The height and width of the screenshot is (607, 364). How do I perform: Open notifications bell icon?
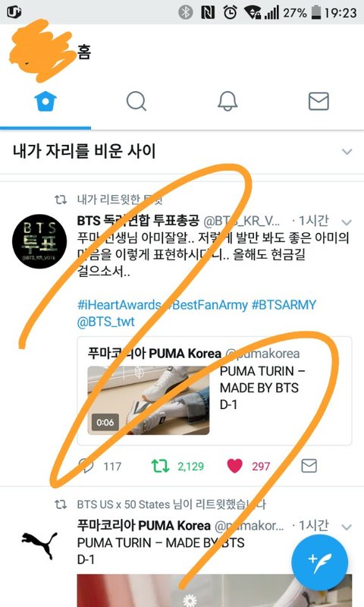(227, 102)
